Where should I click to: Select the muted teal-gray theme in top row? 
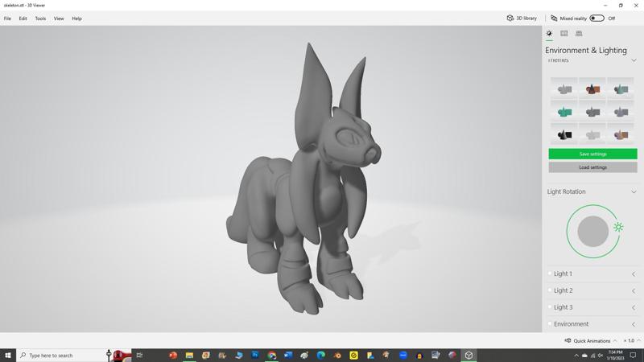tap(621, 88)
